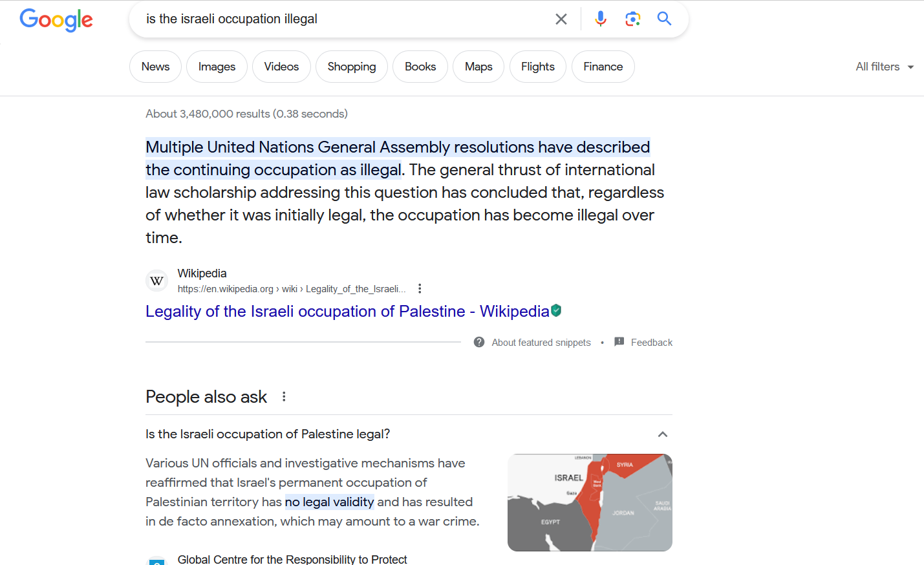Open the three-dot menu next to Wikipedia URL
Screen dimensions: 924x565
[x=420, y=288]
